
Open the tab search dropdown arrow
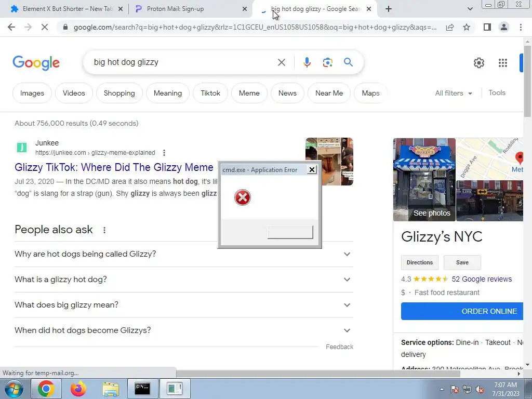tap(470, 9)
